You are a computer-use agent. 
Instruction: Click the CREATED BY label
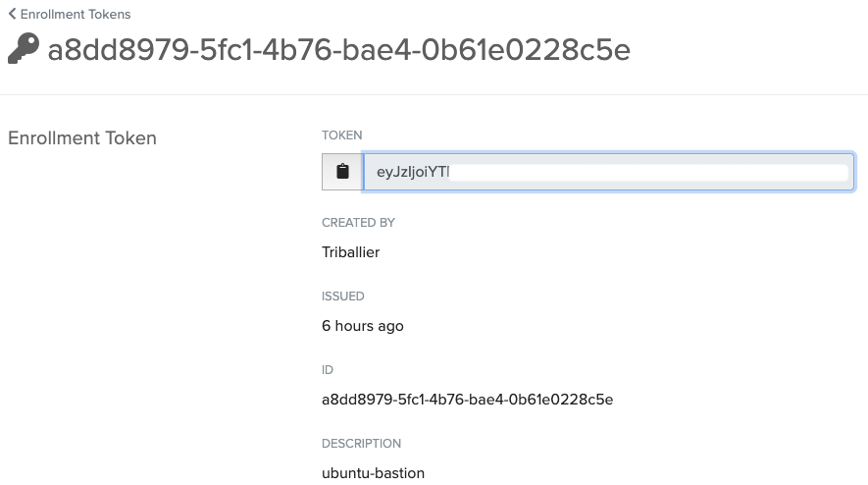[358, 223]
